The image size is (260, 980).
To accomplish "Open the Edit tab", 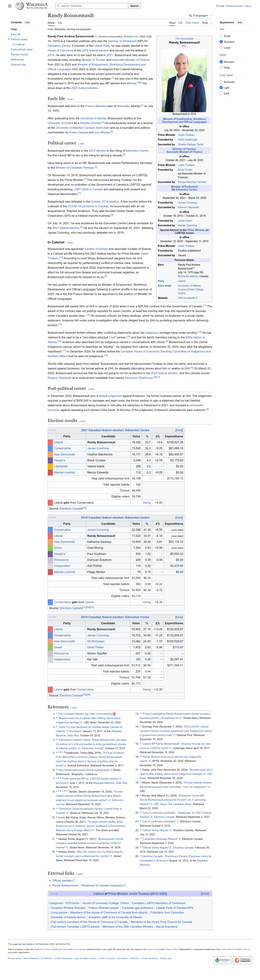I will point(180,23).
